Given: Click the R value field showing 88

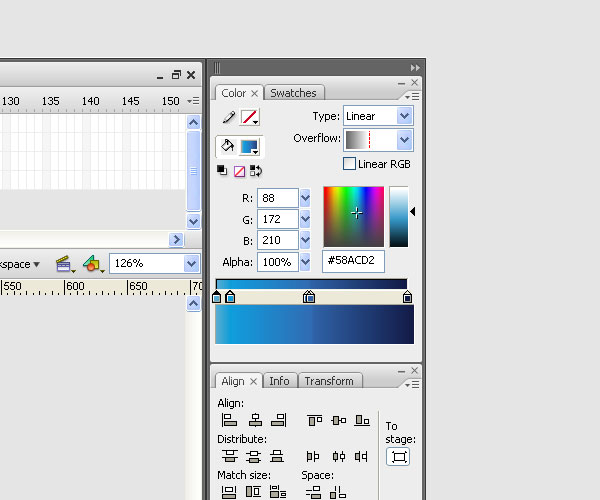Looking at the screenshot, I should 277,198.
